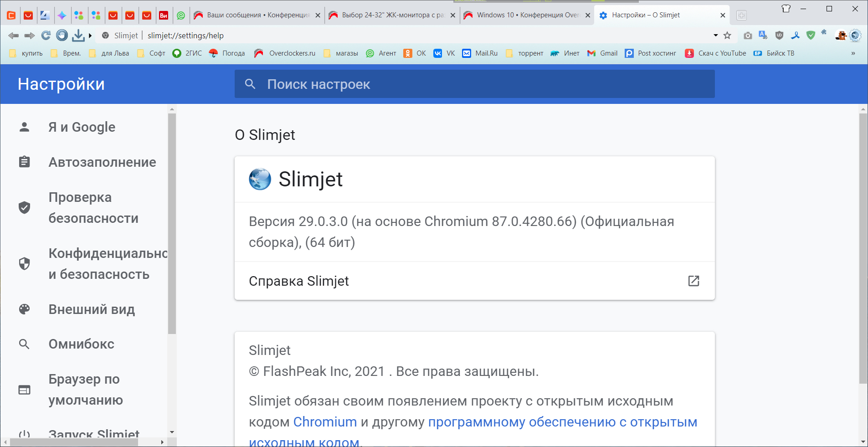The height and width of the screenshot is (447, 868).
Task: Open the Slimjet main menu globe-gear icon
Action: 856,36
